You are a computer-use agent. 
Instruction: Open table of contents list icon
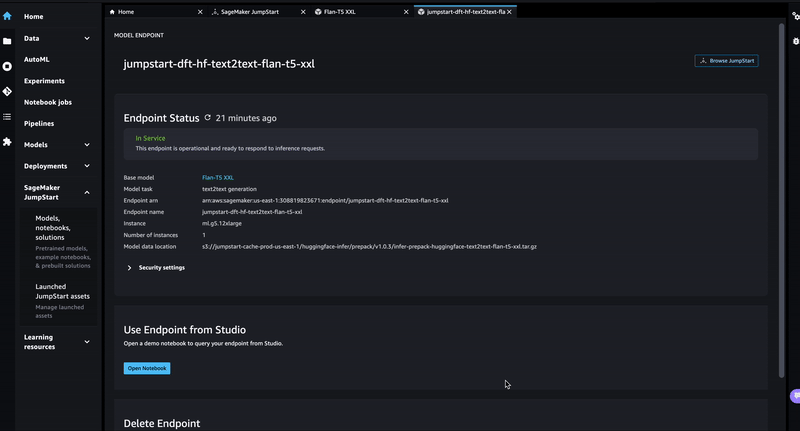tap(7, 117)
